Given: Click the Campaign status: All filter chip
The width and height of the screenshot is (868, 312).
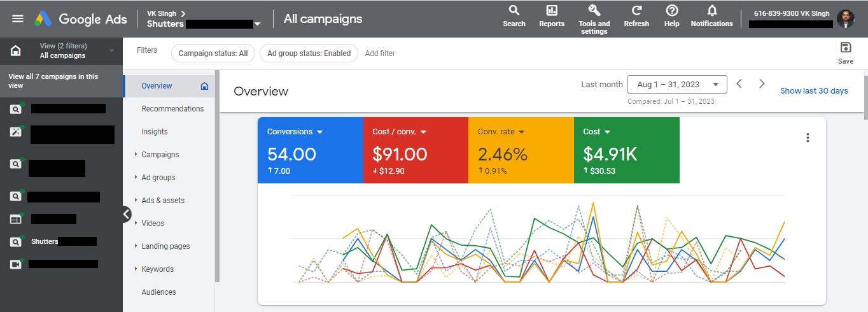Looking at the screenshot, I should click(213, 53).
